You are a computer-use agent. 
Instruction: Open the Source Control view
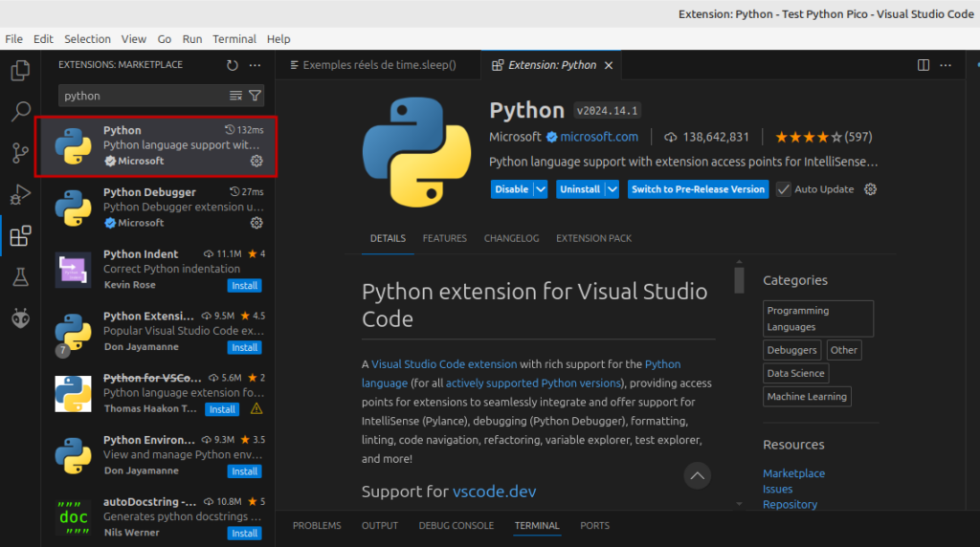(20, 153)
